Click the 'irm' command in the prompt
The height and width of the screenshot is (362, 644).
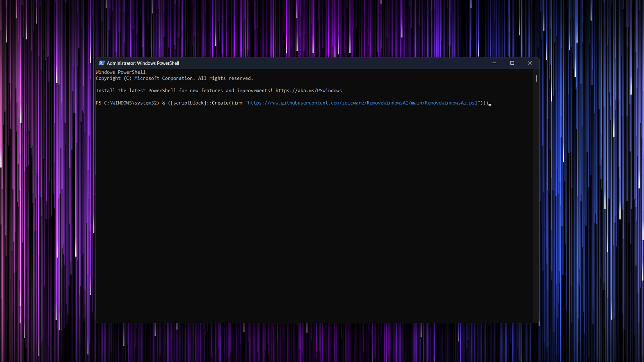tap(238, 103)
